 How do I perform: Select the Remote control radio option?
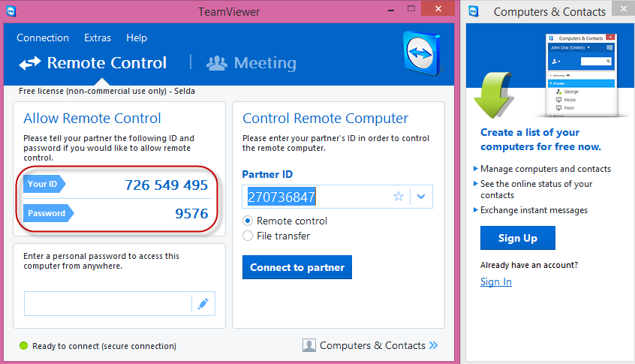click(x=248, y=221)
